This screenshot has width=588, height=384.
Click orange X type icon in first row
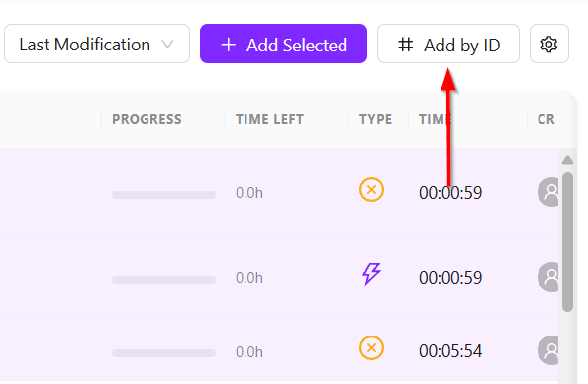pyautogui.click(x=371, y=190)
